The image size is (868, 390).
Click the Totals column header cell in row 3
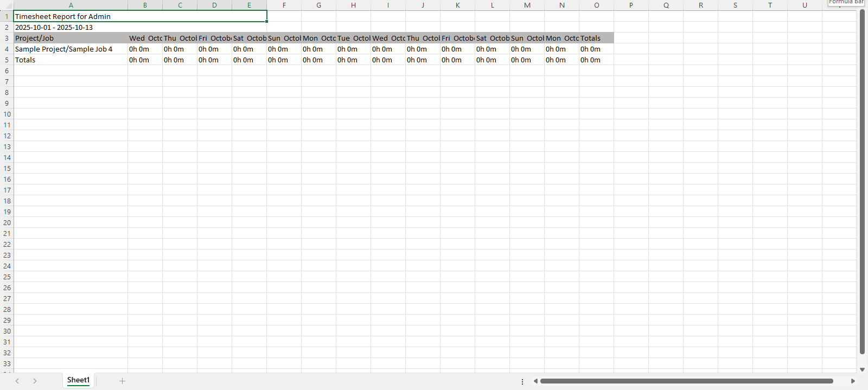point(596,38)
